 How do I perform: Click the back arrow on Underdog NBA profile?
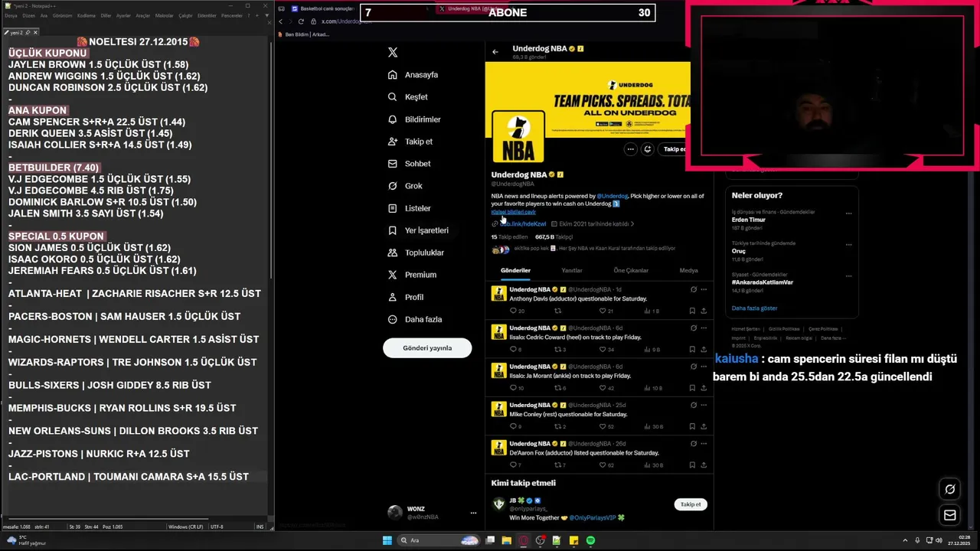tap(495, 52)
